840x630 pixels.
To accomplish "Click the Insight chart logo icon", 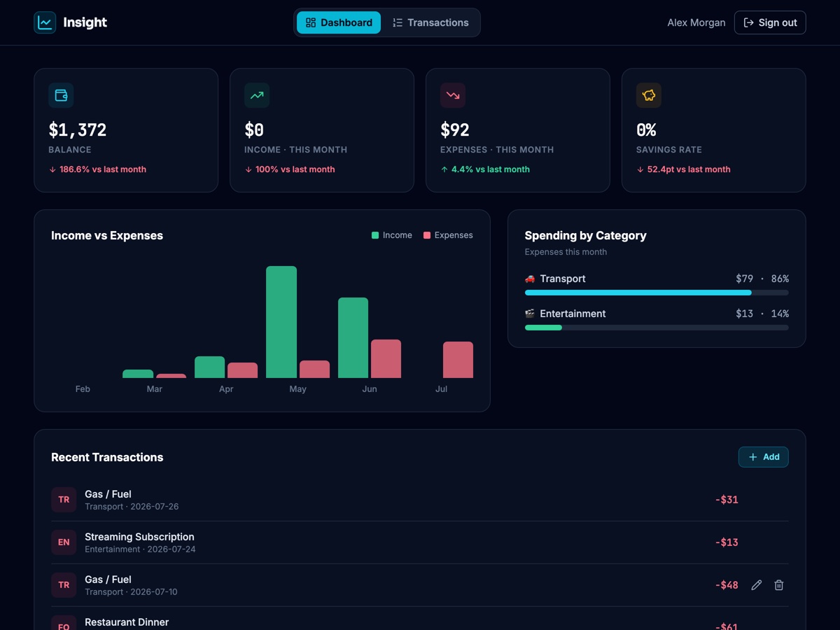I will coord(45,22).
